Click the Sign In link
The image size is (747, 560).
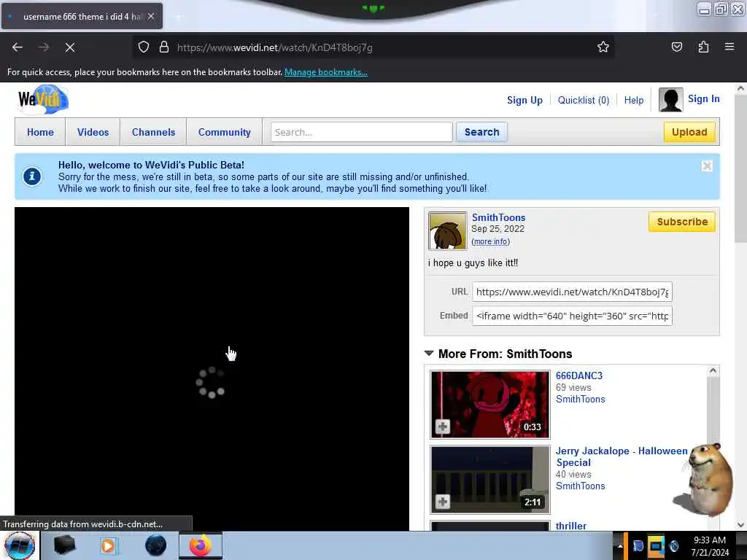pos(704,98)
